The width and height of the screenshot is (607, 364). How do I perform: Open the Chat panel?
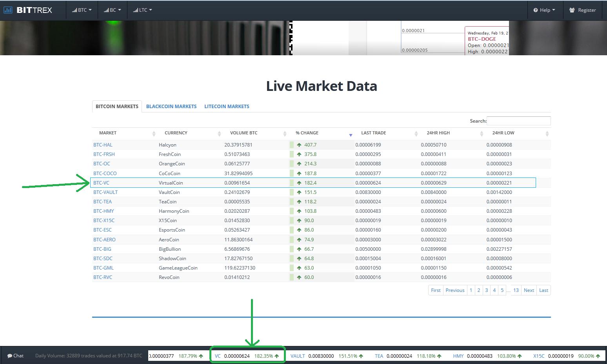[16, 356]
